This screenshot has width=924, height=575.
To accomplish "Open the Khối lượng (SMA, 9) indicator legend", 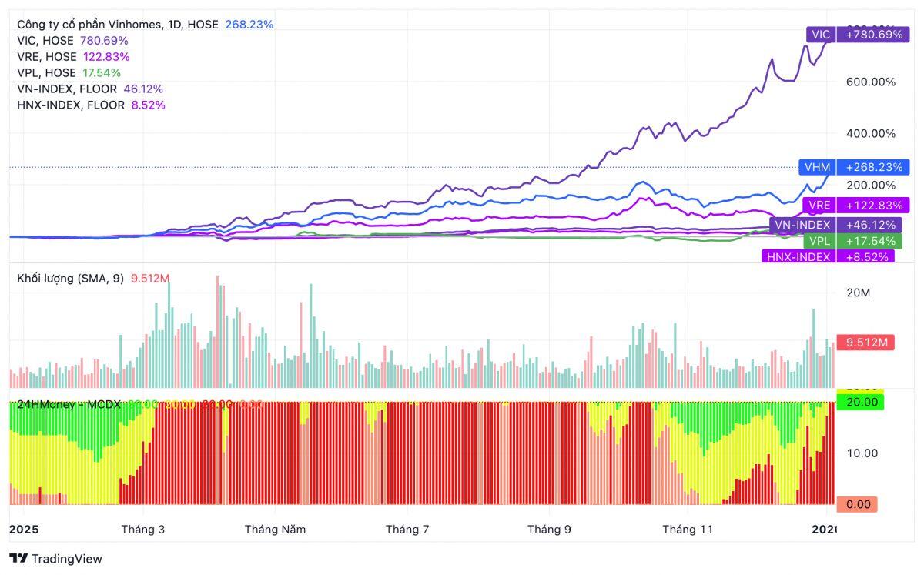I will coord(70,279).
